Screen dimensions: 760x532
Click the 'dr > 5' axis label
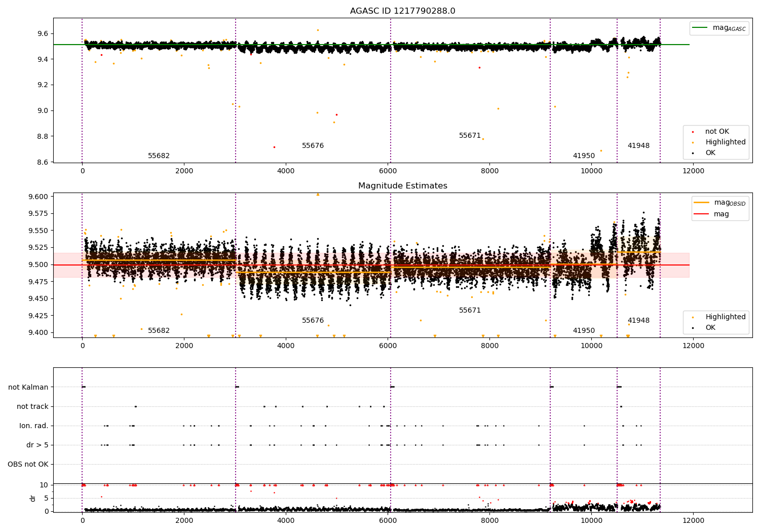coord(37,445)
